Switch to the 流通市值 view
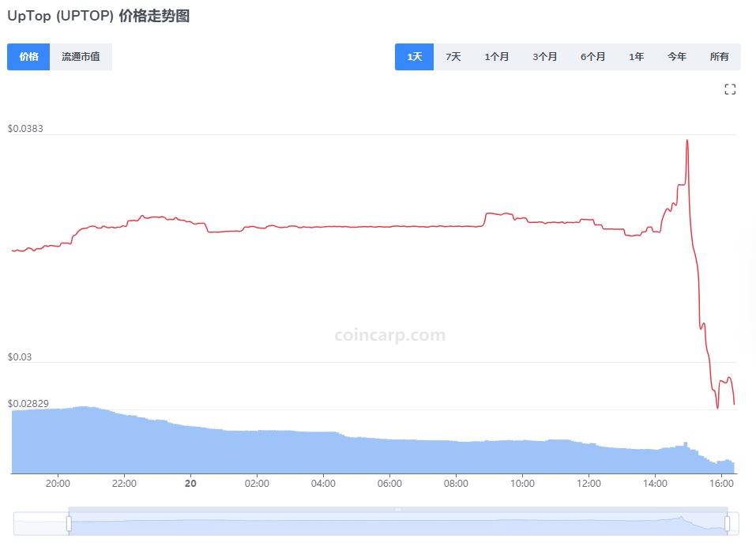This screenshot has height=543, width=756. [x=81, y=56]
